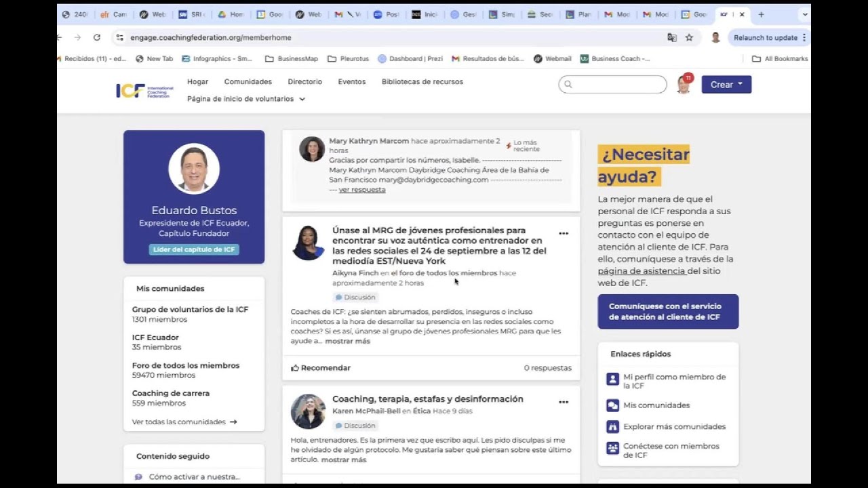The image size is (868, 488).
Task: Click Ver todas las comunidades link
Action: (x=184, y=422)
